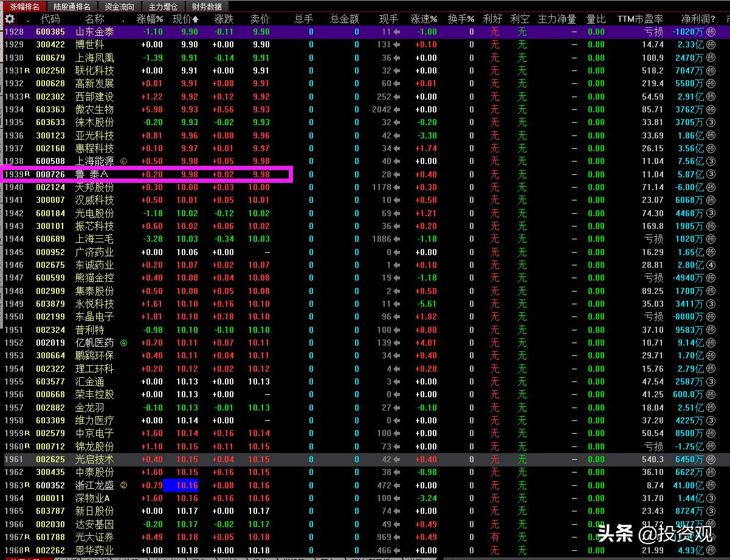This screenshot has height=560, width=730.
Task: Sort by the 主力净量 column header
Action: click(557, 19)
